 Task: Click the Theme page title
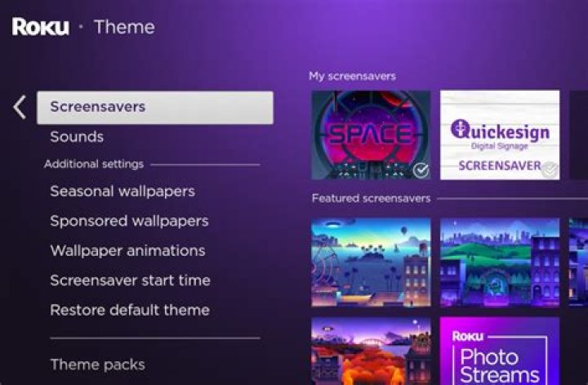124,26
